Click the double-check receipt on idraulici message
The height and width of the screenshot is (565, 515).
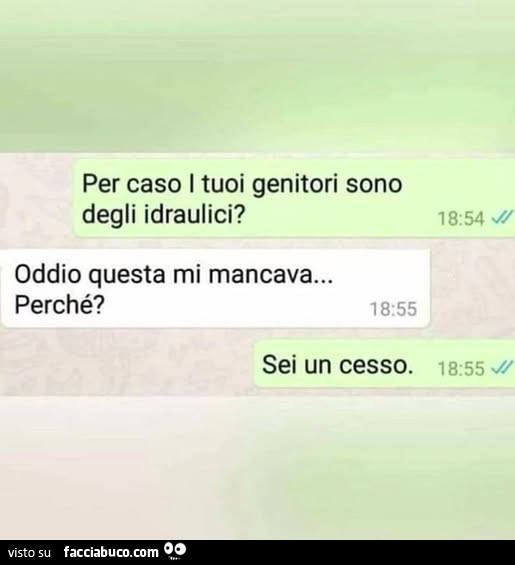point(502,217)
